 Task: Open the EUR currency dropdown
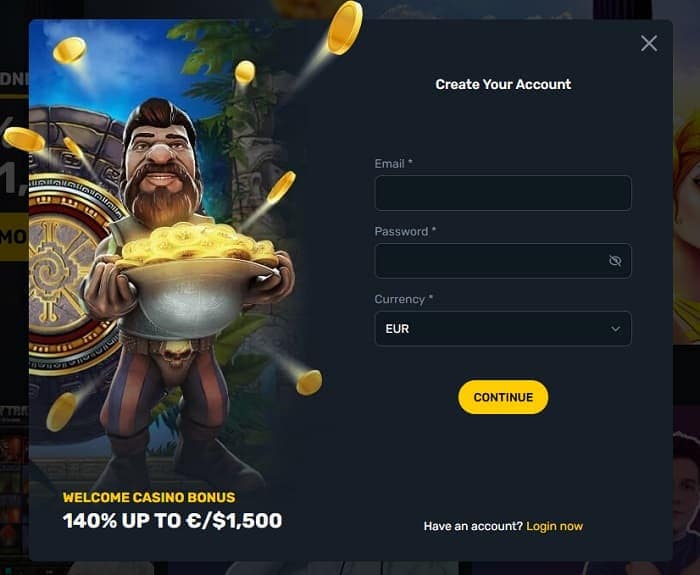pyautogui.click(x=503, y=329)
